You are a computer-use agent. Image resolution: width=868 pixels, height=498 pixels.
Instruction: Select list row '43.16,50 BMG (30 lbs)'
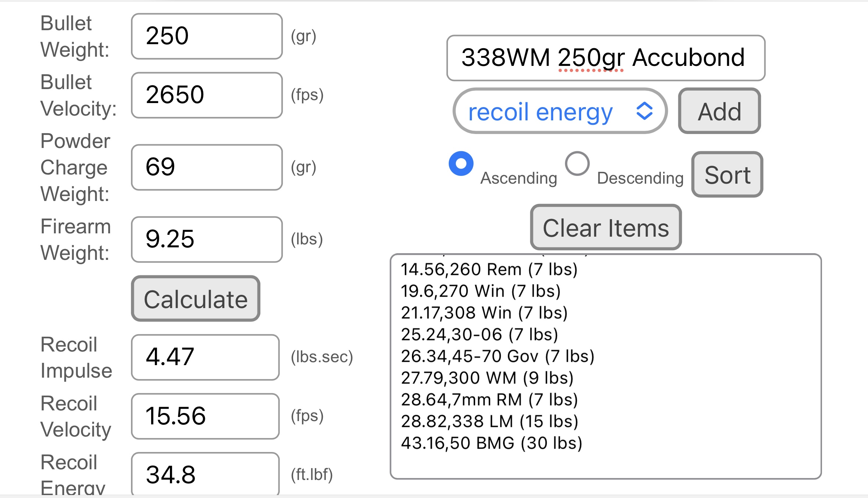click(492, 443)
